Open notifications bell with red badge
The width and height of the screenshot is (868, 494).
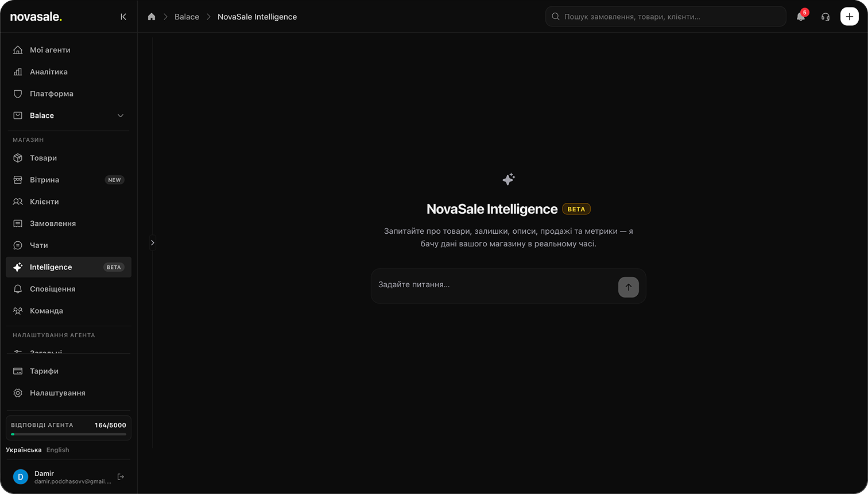pyautogui.click(x=801, y=17)
